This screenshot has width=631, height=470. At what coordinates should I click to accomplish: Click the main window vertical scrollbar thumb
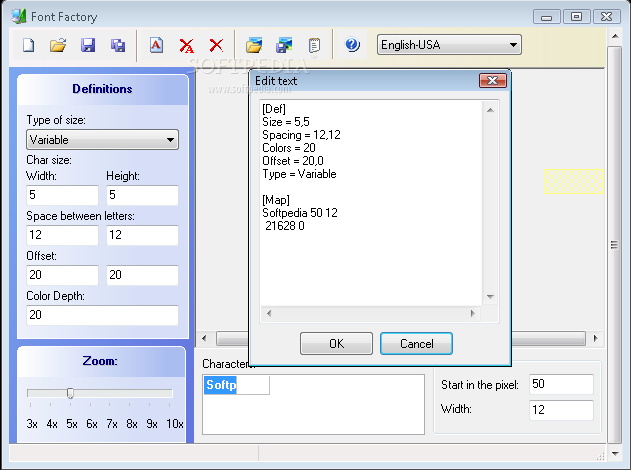tap(614, 244)
